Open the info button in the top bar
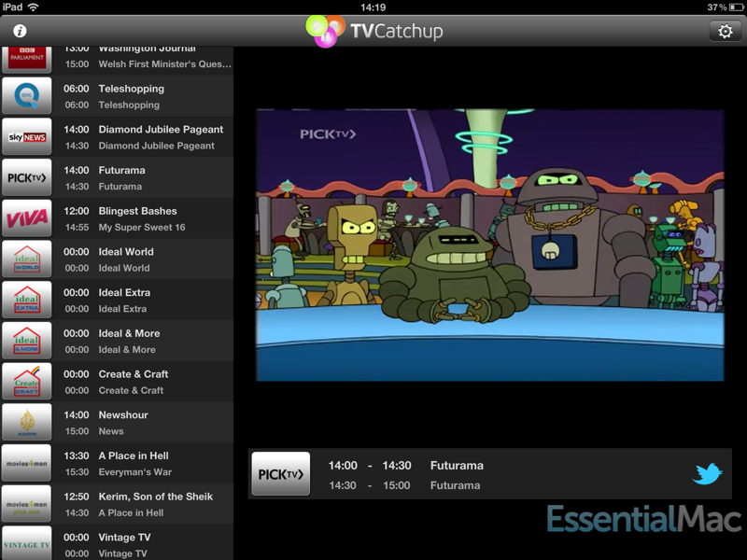The width and height of the screenshot is (747, 560). 19,31
